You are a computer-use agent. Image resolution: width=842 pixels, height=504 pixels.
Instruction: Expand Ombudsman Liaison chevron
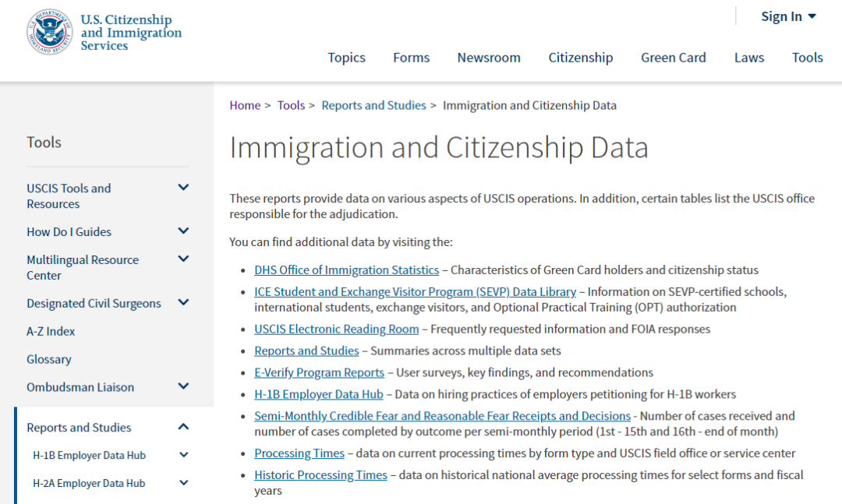[x=183, y=386]
